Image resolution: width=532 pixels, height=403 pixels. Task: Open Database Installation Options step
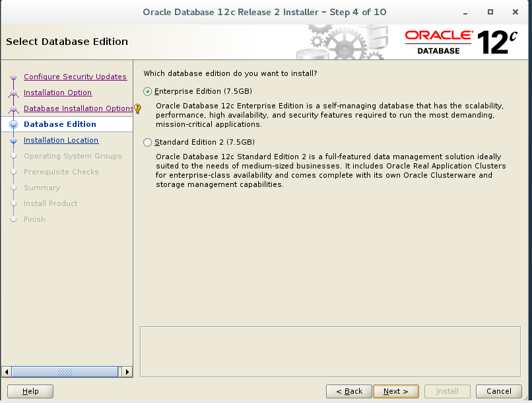tap(78, 108)
